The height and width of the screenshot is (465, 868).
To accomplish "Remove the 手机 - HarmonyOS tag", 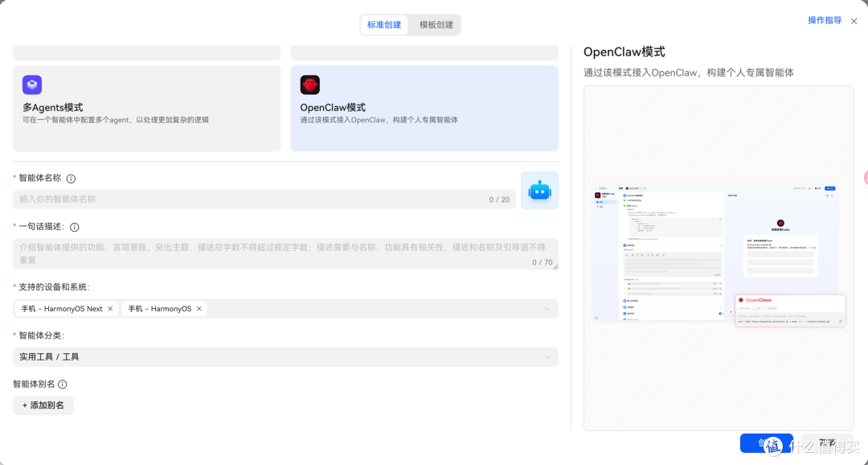I will (199, 309).
